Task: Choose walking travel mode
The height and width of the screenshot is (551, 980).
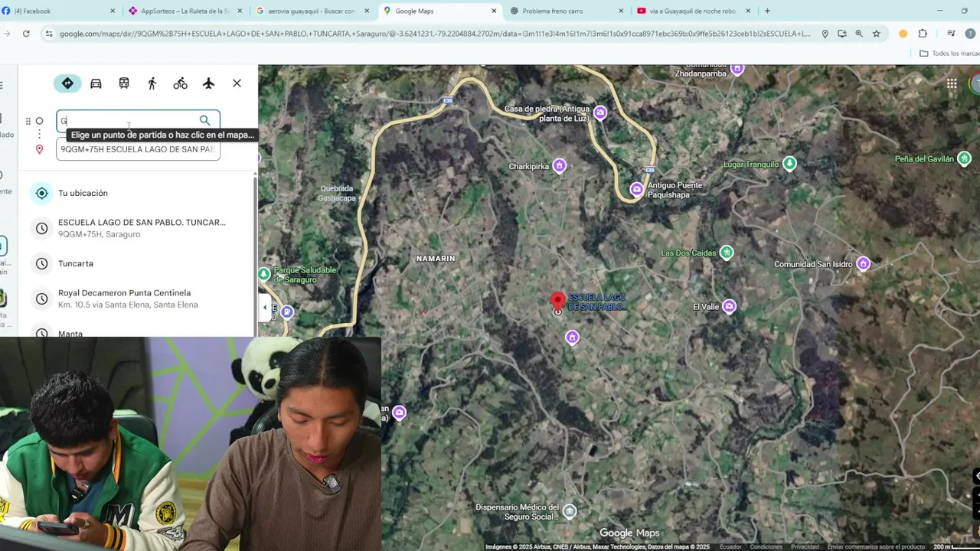Action: (152, 83)
